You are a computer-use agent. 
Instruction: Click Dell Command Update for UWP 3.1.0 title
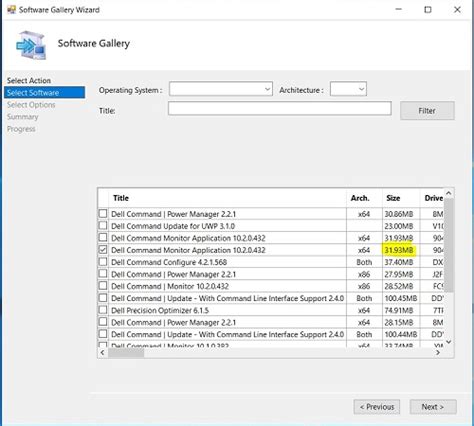tap(173, 226)
